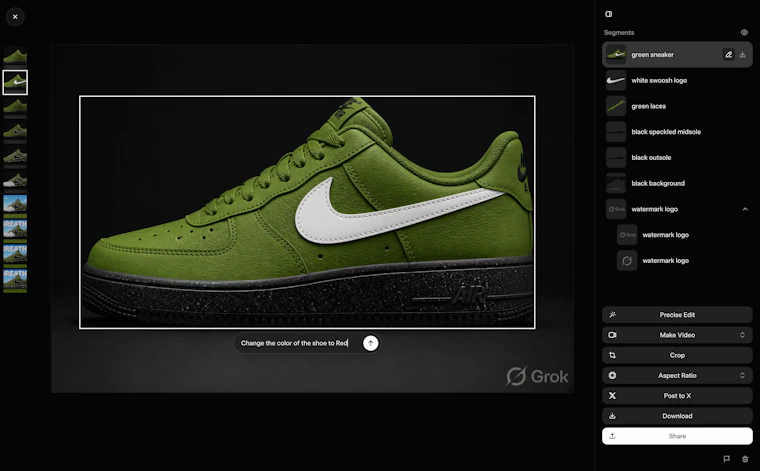Download the green sneaker segment
Image resolution: width=760 pixels, height=471 pixels.
pyautogui.click(x=742, y=55)
